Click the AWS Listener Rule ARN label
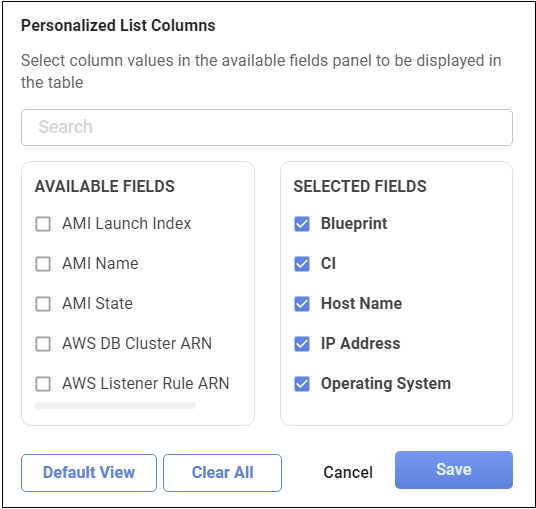Viewport: 536px width, 509px height. pos(146,384)
